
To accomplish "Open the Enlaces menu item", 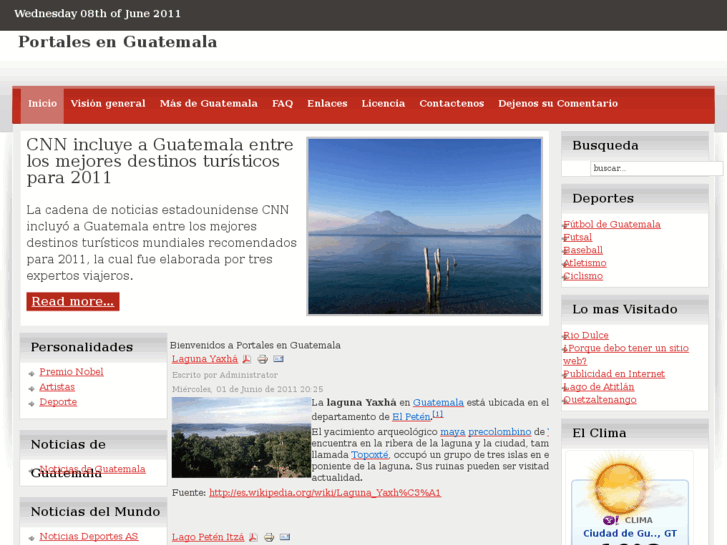I will [x=327, y=103].
